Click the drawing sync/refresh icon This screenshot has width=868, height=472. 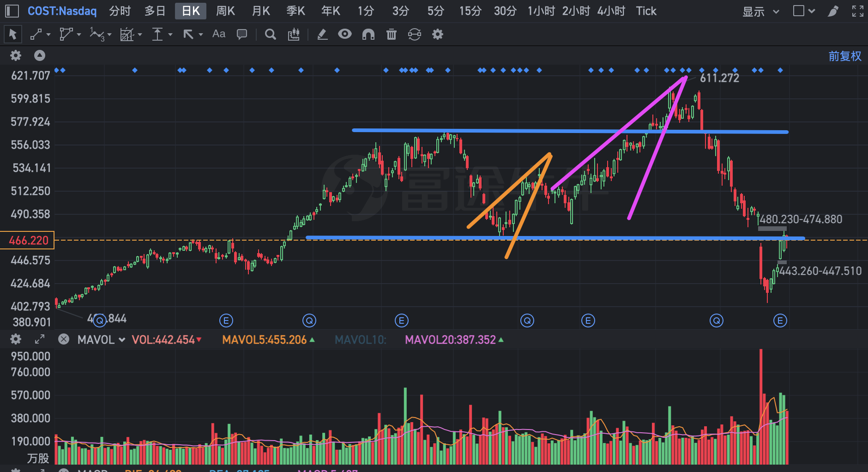click(x=415, y=34)
